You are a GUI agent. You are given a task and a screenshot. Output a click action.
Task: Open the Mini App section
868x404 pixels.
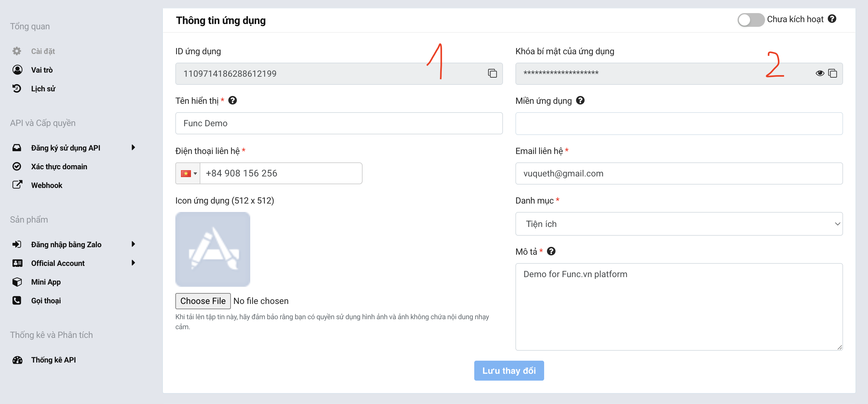[x=46, y=282]
